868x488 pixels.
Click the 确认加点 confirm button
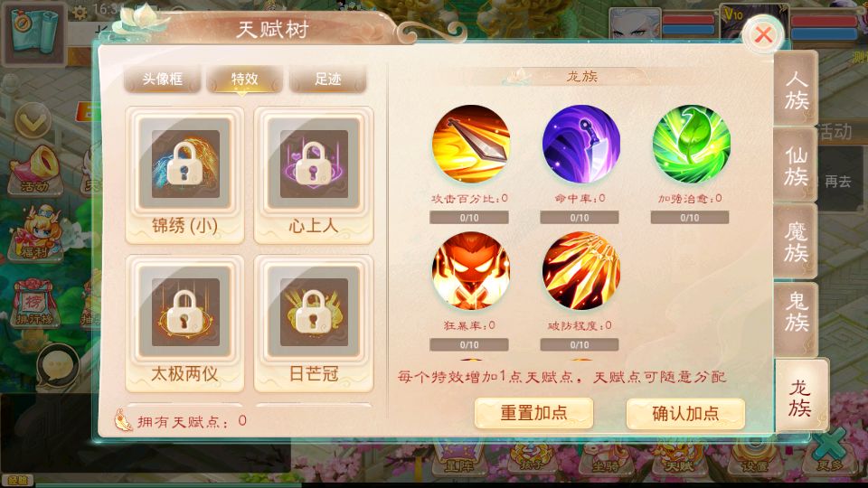pyautogui.click(x=685, y=413)
